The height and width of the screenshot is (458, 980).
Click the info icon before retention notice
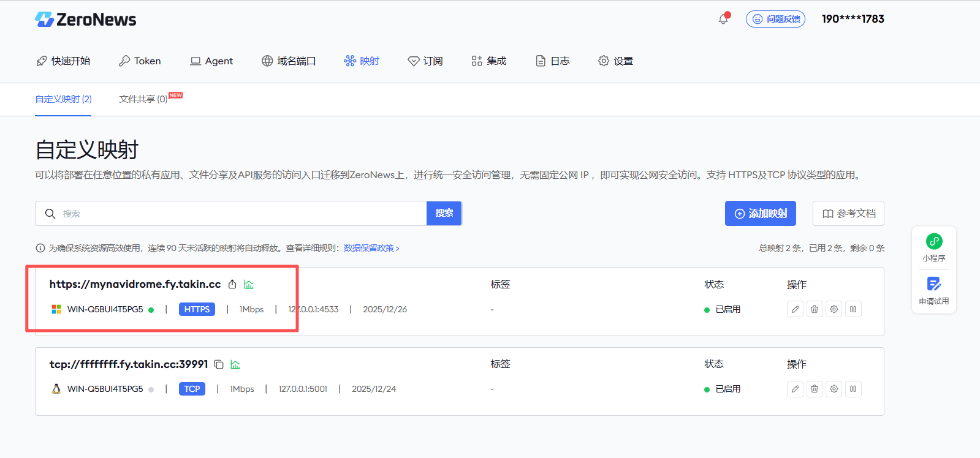coord(40,248)
